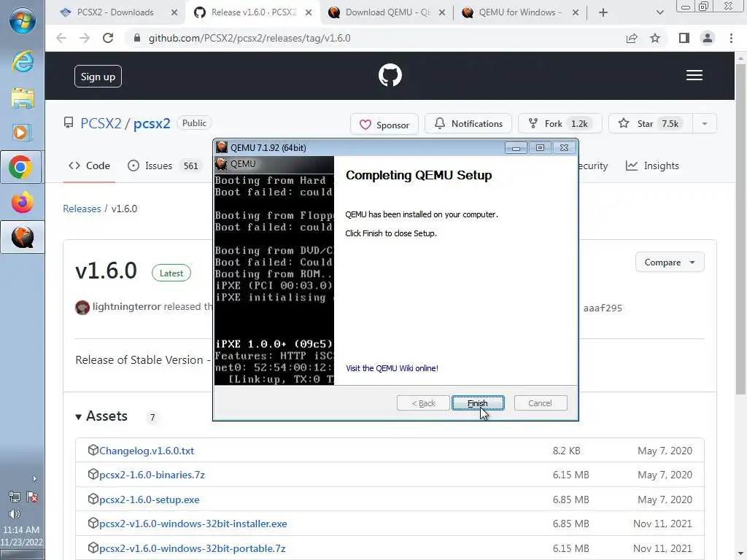Switch to the Download QEMU browser tab
This screenshot has width=747, height=560.
(x=388, y=12)
